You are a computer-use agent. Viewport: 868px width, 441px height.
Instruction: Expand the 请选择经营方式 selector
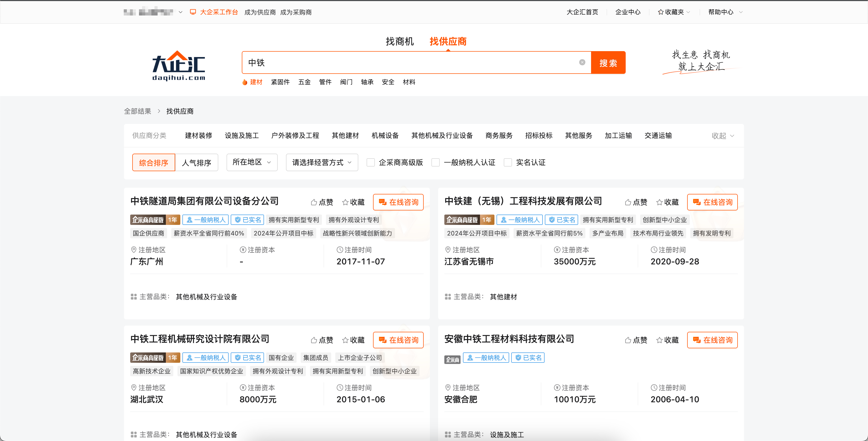[x=321, y=162]
